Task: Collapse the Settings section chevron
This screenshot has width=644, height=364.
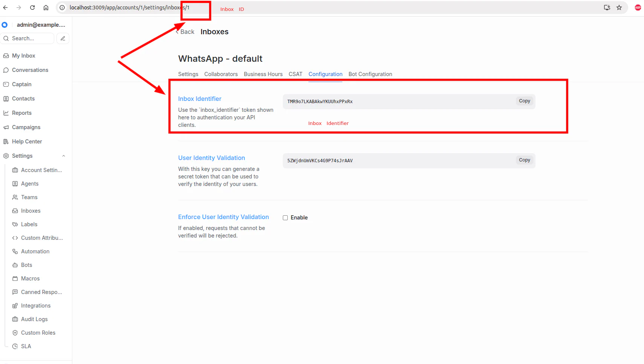Action: (x=64, y=156)
